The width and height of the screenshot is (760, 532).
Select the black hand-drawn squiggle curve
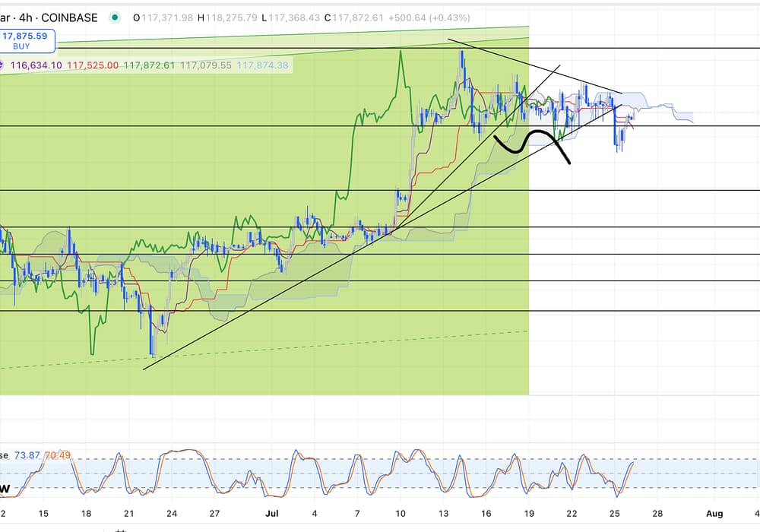coord(532,143)
